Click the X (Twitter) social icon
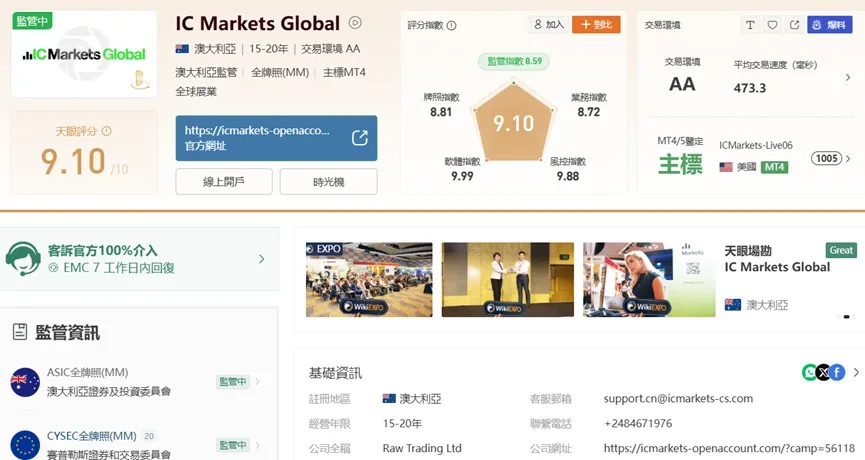865x460 pixels. pyautogui.click(x=823, y=373)
